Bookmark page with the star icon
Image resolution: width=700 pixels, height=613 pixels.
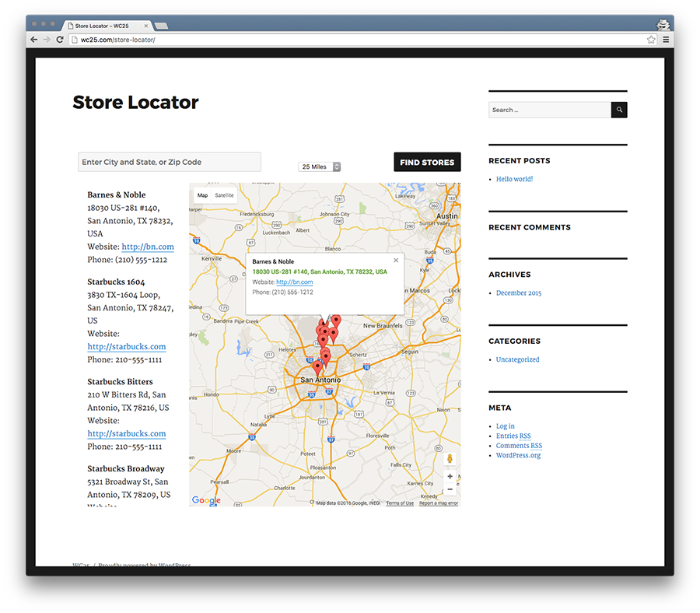(651, 40)
